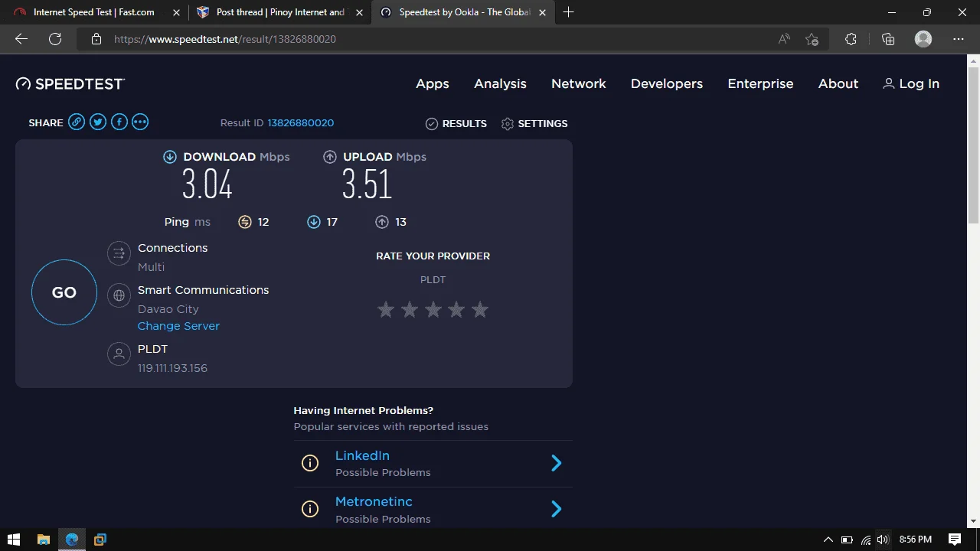Open browser Extensions menu
Screen dimensions: 980x551
pos(851,39)
